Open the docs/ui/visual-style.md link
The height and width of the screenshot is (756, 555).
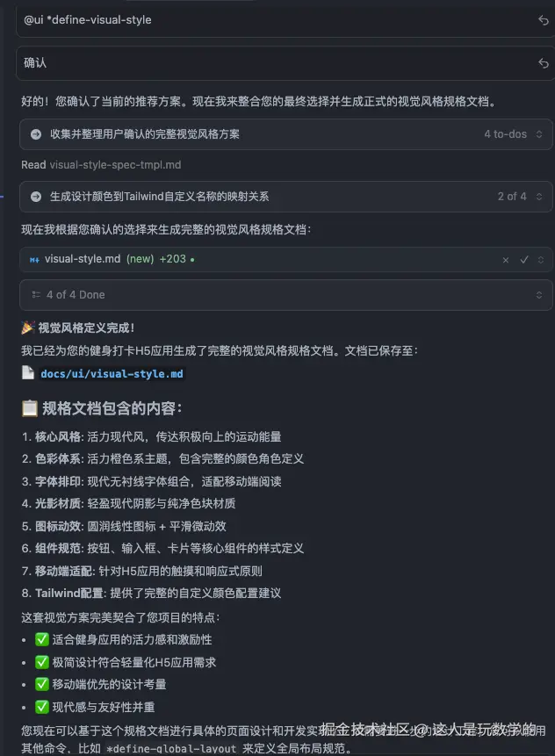tap(112, 373)
